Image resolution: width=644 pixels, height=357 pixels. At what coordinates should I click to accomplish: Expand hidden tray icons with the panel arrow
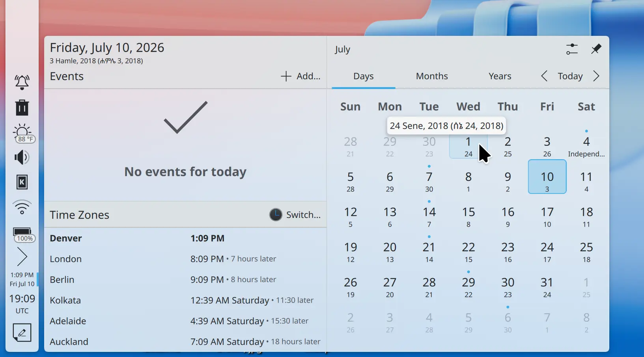point(22,257)
